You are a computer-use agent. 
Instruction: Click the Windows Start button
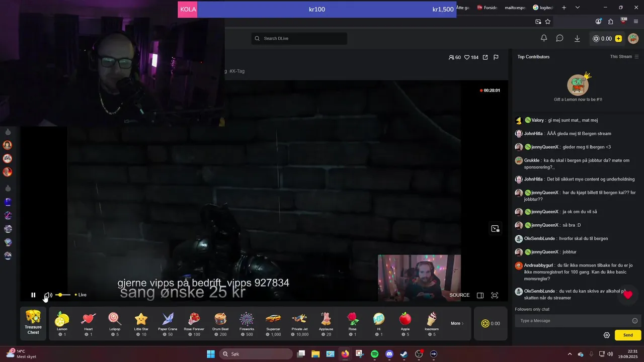(x=211, y=354)
